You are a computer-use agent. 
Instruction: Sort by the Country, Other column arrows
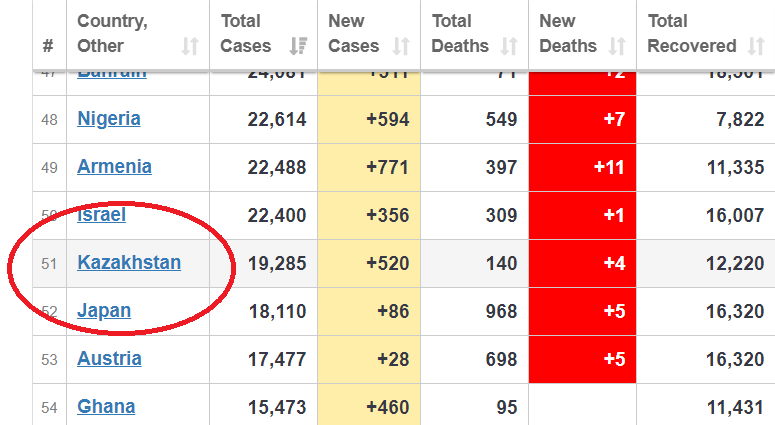190,46
